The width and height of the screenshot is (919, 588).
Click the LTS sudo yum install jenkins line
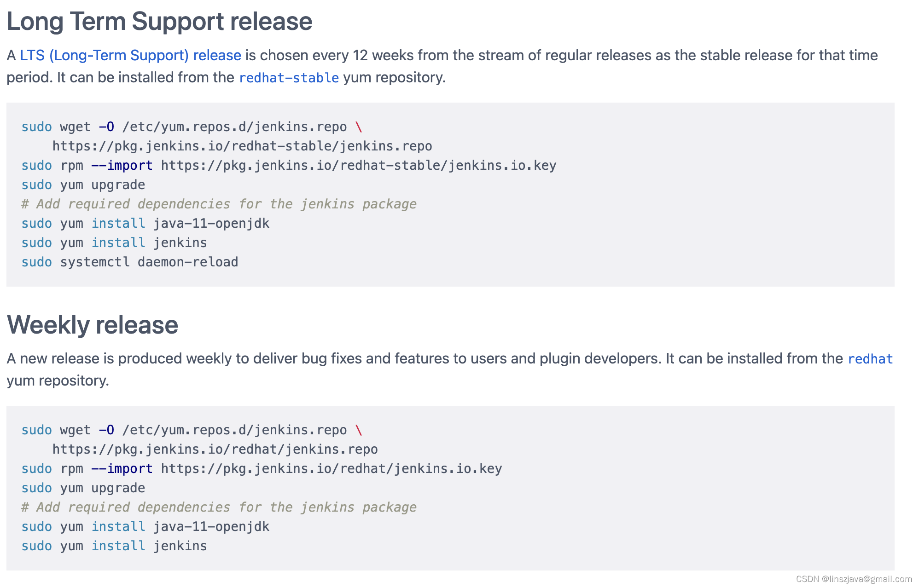(114, 243)
